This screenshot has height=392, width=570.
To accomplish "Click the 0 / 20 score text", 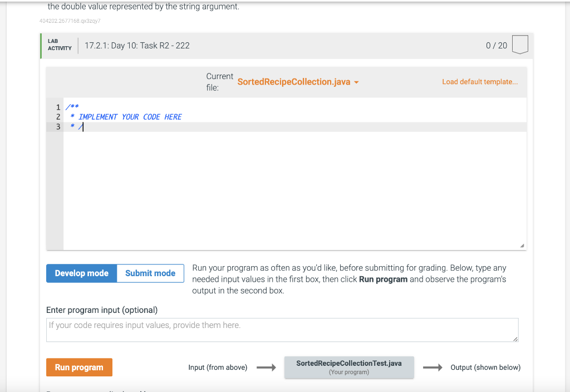I will tap(496, 46).
